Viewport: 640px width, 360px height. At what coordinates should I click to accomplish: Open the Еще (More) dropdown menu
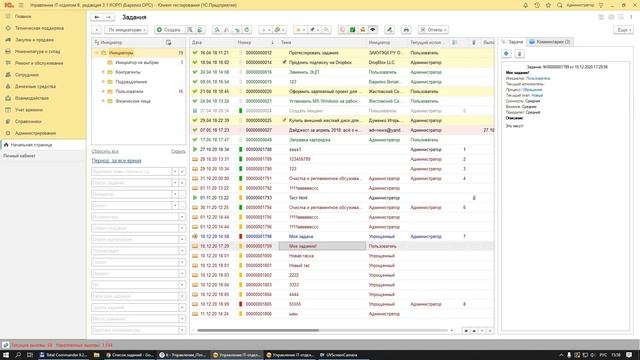point(623,30)
